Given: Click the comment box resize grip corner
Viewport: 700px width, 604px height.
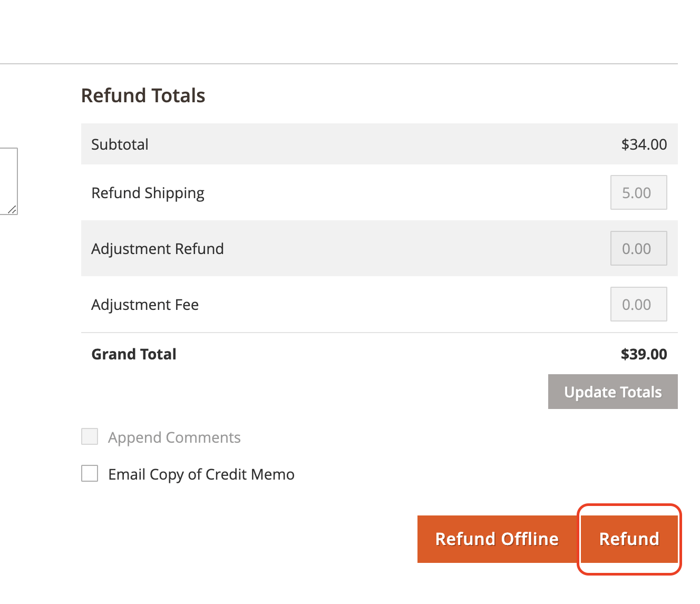Looking at the screenshot, I should (x=13, y=210).
